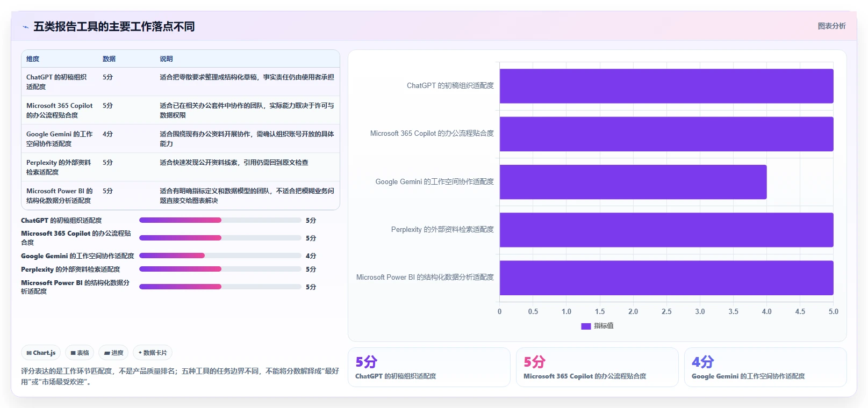The width and height of the screenshot is (868, 408).
Task: Open the 4分 Google Gemini 的工作空间协作适配度 data card
Action: click(x=765, y=367)
